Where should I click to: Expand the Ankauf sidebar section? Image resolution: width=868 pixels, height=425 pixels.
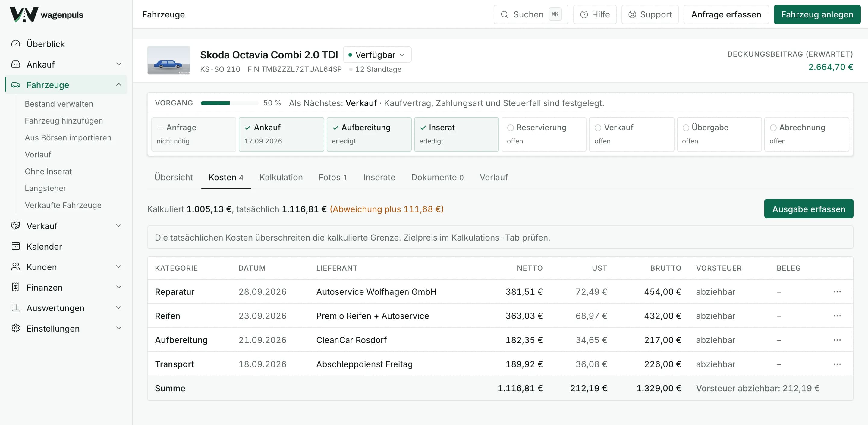[119, 64]
